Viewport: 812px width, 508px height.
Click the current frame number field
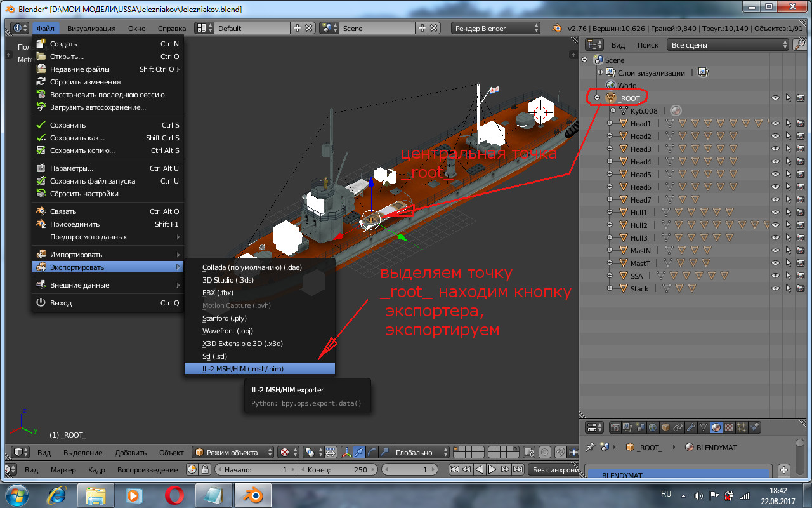(409, 470)
